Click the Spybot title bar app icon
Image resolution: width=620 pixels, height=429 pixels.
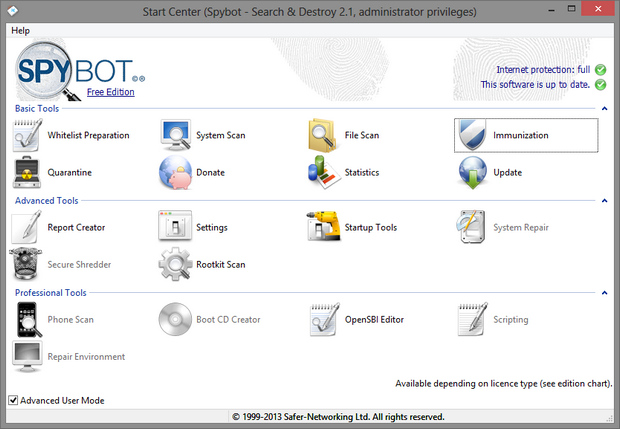[x=12, y=11]
